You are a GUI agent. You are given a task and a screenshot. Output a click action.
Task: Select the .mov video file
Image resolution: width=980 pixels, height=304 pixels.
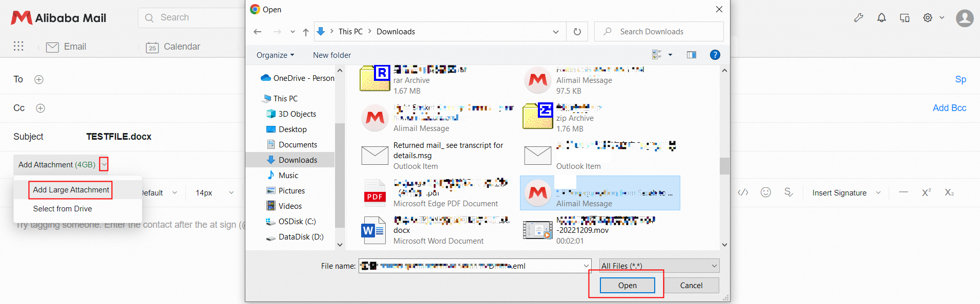click(x=599, y=230)
